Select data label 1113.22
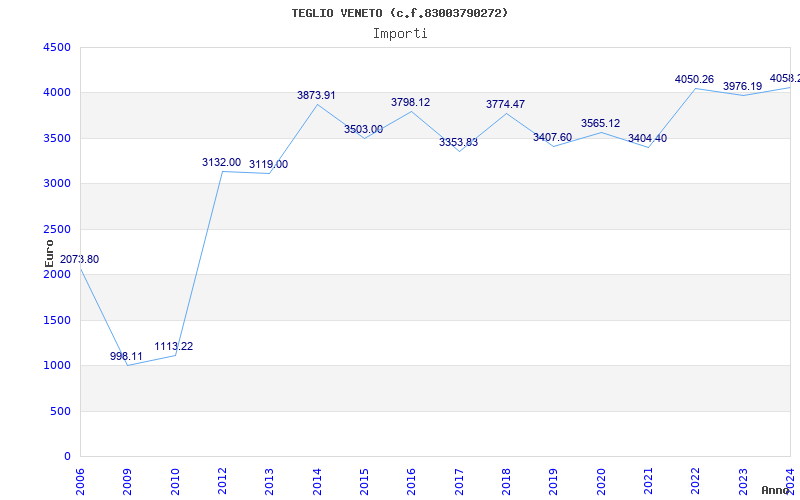This screenshot has width=800, height=500. (173, 346)
